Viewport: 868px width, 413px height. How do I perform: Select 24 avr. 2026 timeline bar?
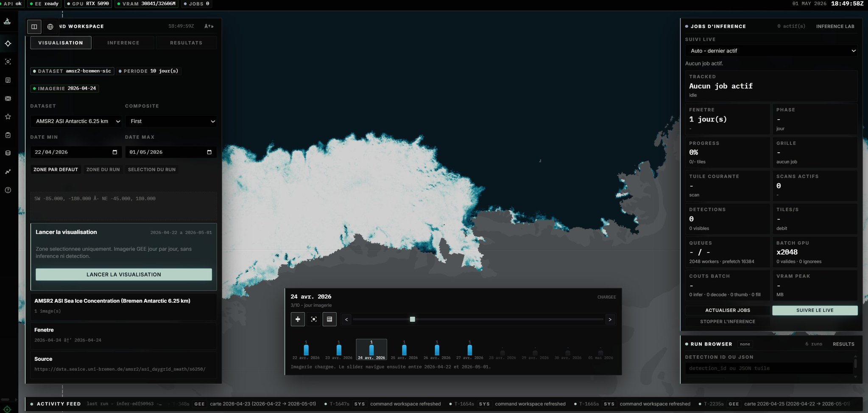pos(371,350)
